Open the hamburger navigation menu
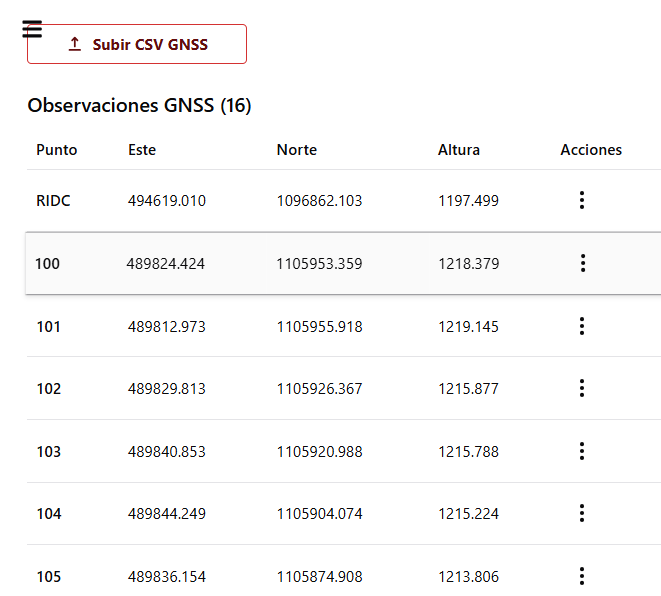 (32, 29)
